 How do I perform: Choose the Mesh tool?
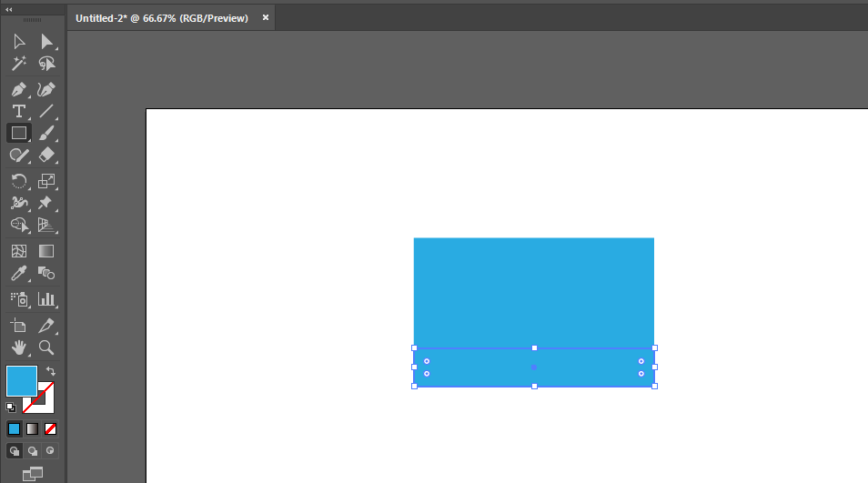(19, 251)
